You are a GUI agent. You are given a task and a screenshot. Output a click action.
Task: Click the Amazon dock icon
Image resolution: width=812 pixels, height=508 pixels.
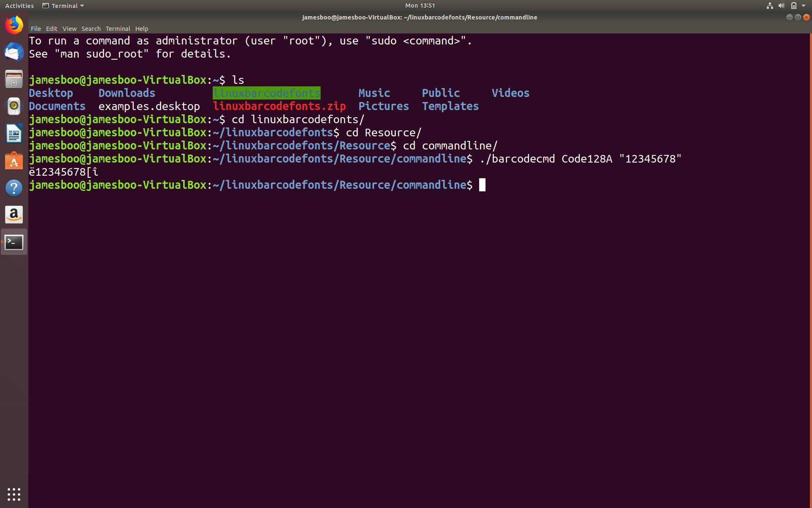[x=14, y=215]
